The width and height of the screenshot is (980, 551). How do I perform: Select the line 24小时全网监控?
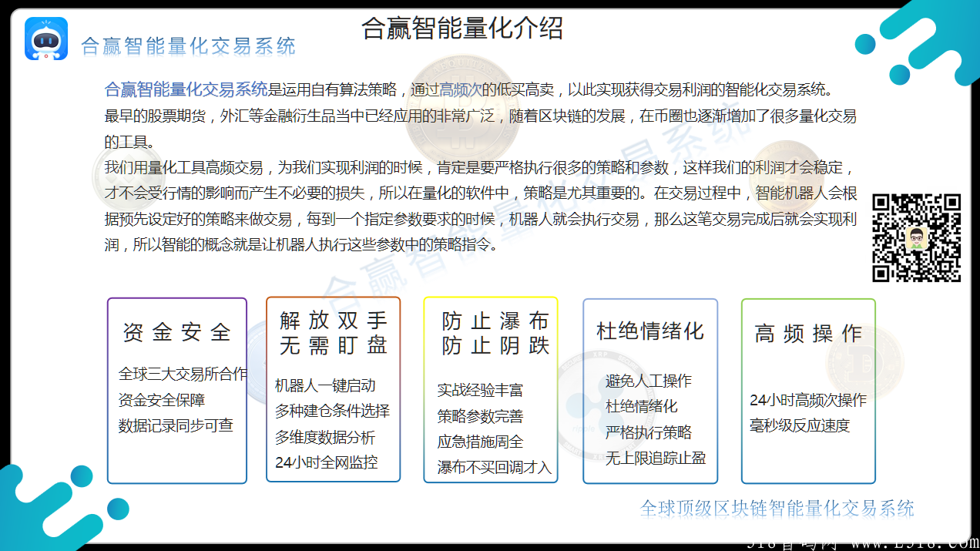[327, 463]
